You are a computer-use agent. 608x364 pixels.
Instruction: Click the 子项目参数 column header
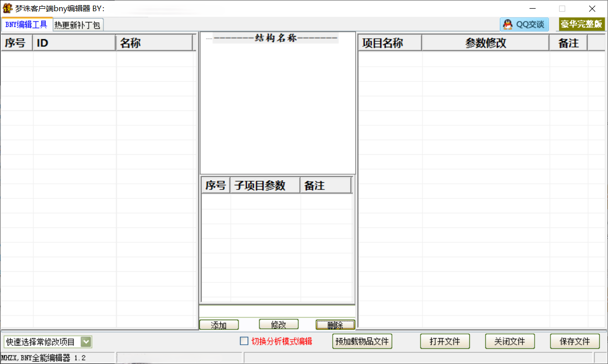[x=265, y=186]
